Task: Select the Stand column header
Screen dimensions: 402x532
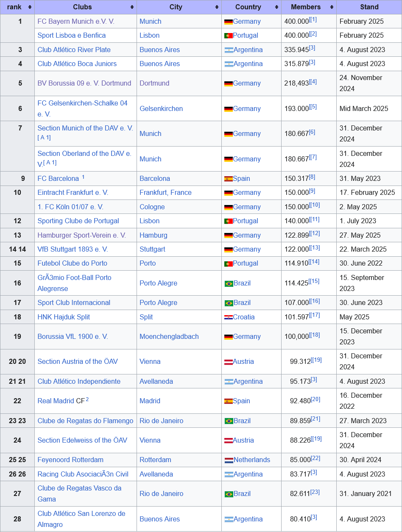Action: 369,7
